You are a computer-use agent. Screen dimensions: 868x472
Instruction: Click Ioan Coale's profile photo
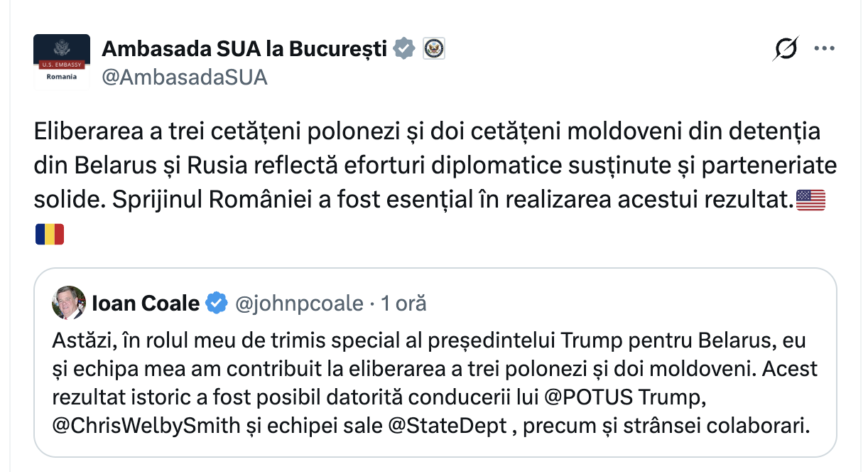69,304
